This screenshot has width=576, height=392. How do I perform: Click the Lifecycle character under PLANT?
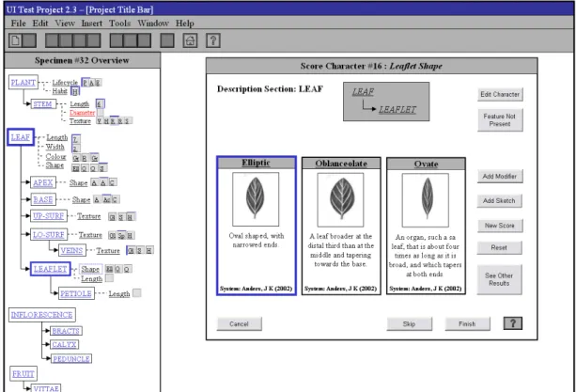[65, 83]
